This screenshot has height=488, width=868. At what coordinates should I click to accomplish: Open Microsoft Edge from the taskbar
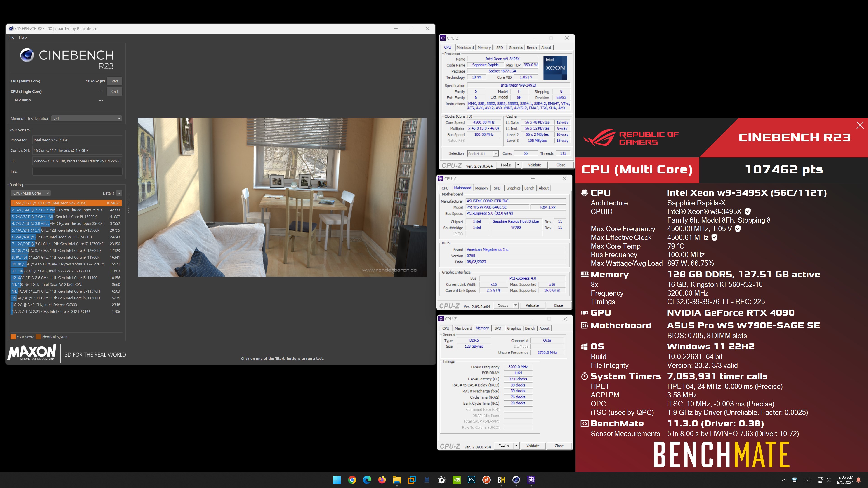click(x=367, y=480)
